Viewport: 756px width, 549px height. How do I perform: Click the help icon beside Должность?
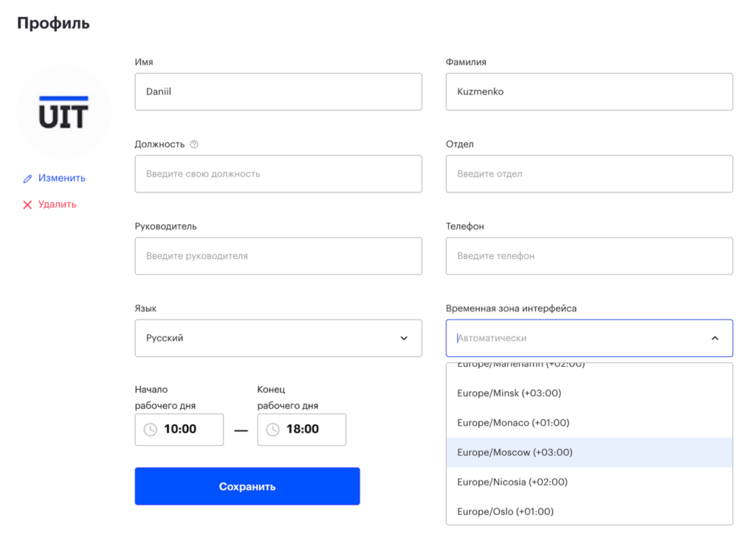194,144
